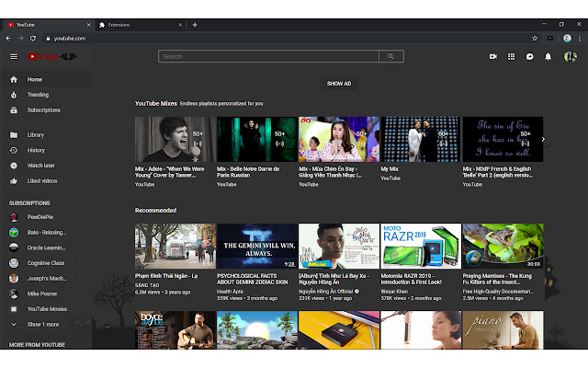Screen dimensions: 588x368
Task: Bookmark page with the star icon
Action: (535, 38)
